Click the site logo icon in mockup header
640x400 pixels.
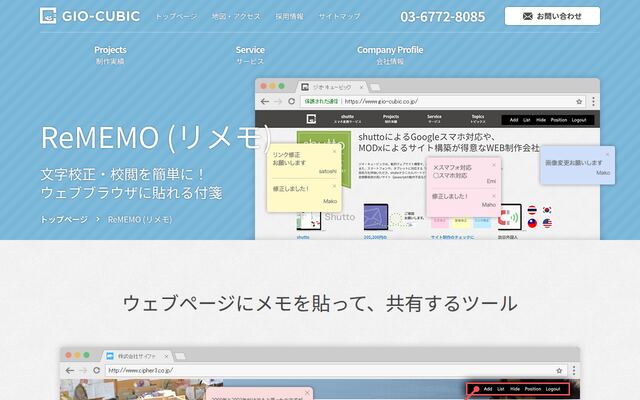[311, 119]
